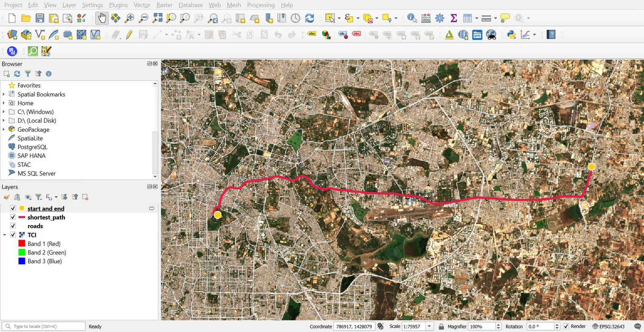Select the PostgreSQL browser entry

[x=32, y=147]
